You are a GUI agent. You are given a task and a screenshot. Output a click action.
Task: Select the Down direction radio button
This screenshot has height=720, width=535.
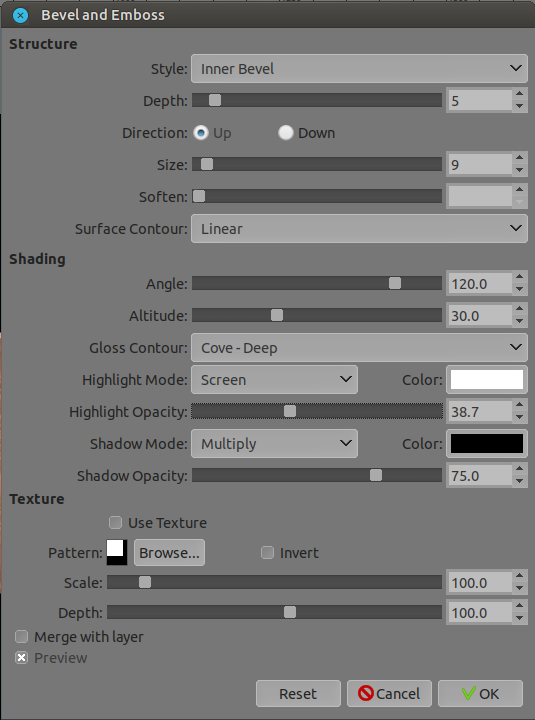286,133
